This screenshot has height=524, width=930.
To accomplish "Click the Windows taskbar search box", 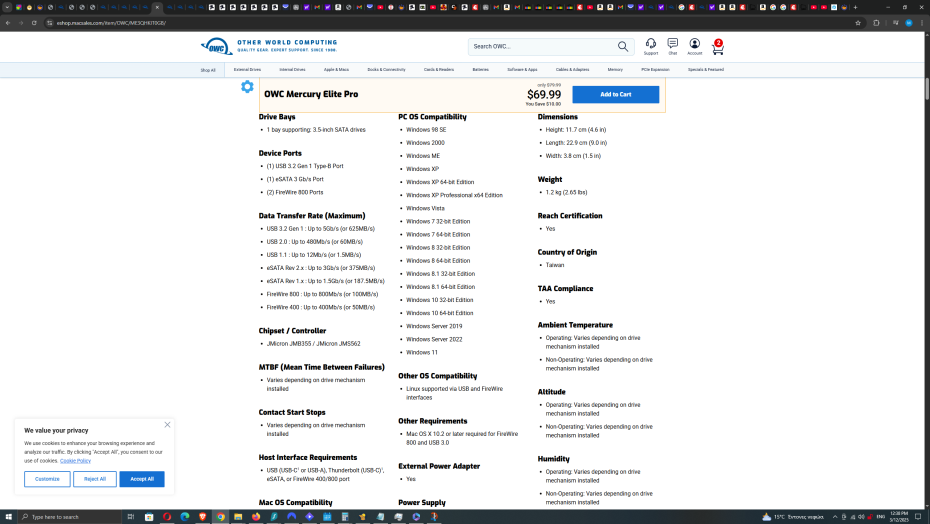I will (x=70, y=517).
